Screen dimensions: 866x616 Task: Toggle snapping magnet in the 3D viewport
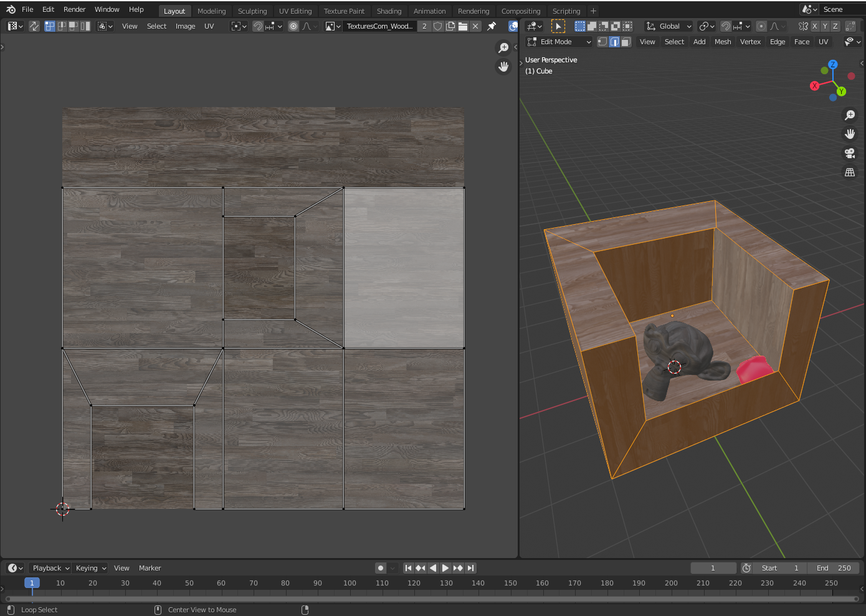click(x=726, y=26)
